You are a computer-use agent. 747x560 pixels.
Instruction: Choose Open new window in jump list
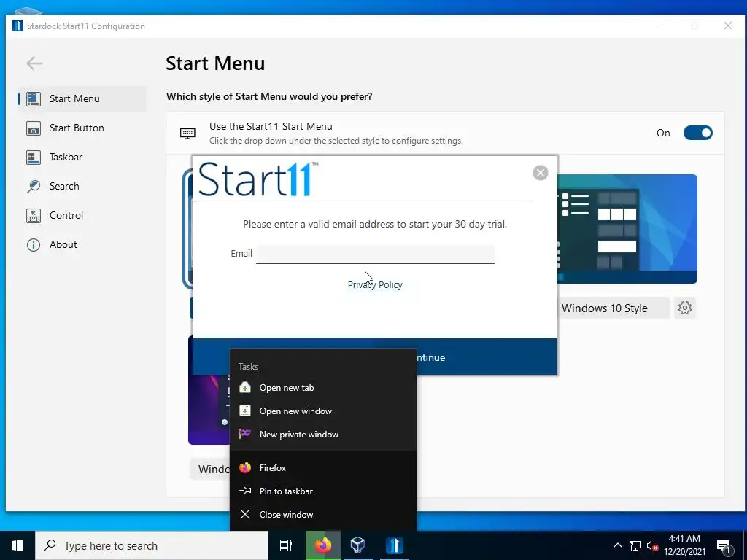click(x=323, y=411)
